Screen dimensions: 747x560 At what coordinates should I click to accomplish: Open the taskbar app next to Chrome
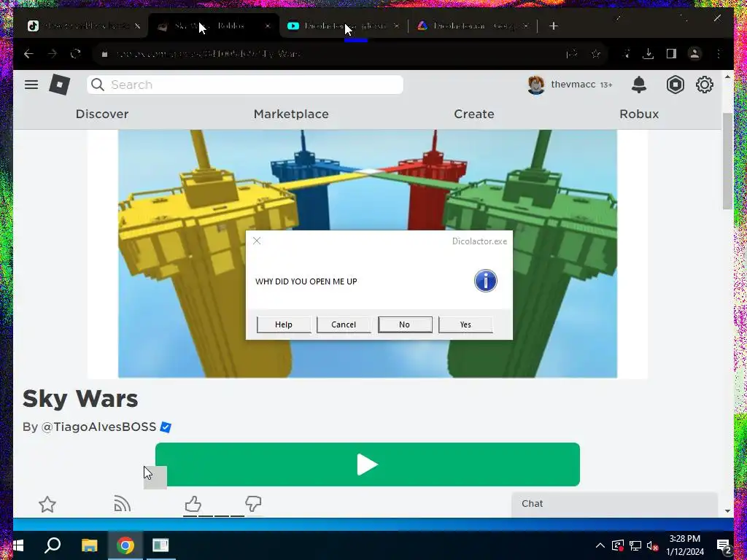click(160, 545)
